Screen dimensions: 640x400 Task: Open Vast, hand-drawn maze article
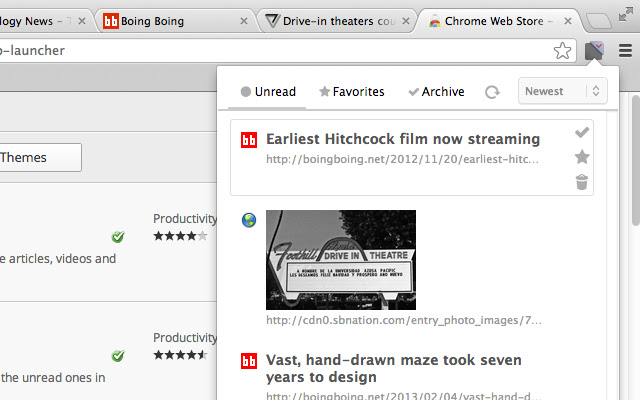click(393, 369)
